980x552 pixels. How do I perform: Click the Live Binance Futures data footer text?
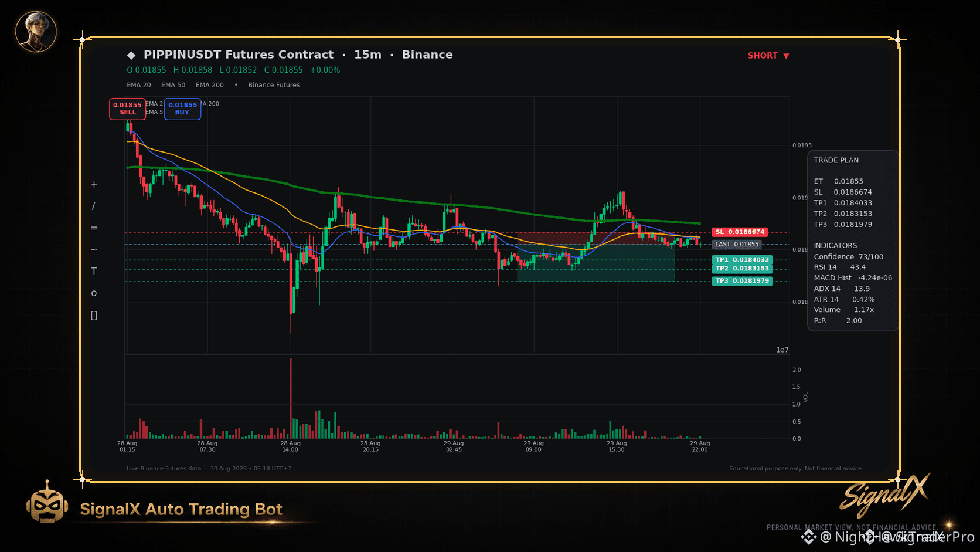pyautogui.click(x=164, y=469)
